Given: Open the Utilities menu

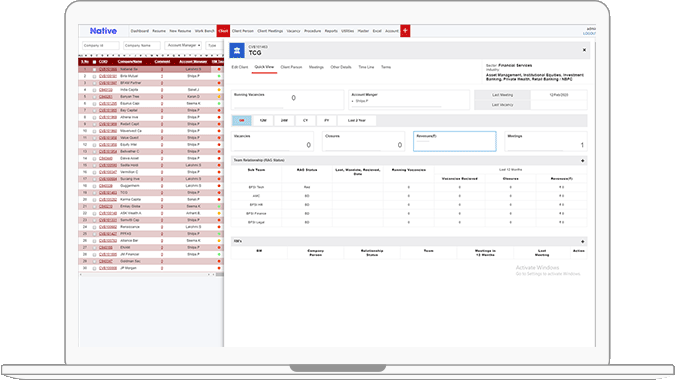Looking at the screenshot, I should click(x=347, y=31).
